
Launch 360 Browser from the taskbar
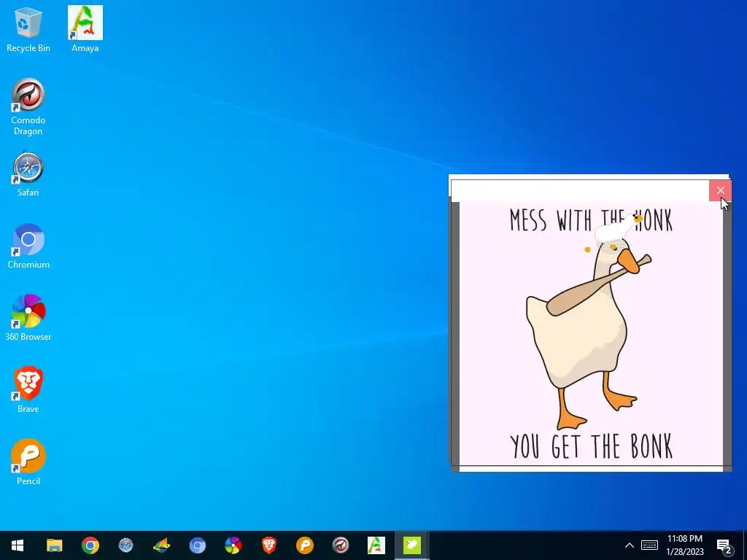[x=233, y=545]
